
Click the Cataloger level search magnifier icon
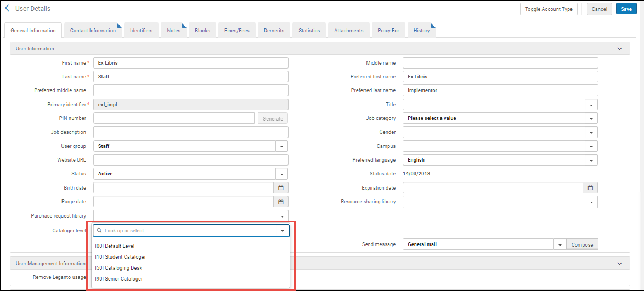click(x=99, y=231)
